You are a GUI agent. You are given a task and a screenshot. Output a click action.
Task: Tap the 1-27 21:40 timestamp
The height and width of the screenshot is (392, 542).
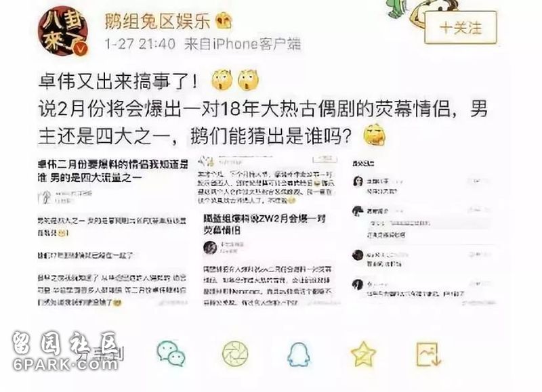tap(140, 44)
